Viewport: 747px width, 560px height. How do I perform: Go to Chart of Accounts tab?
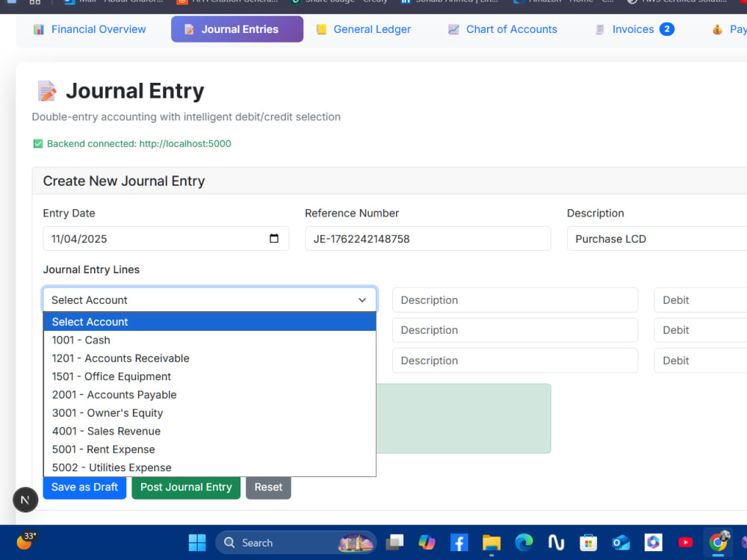click(503, 30)
